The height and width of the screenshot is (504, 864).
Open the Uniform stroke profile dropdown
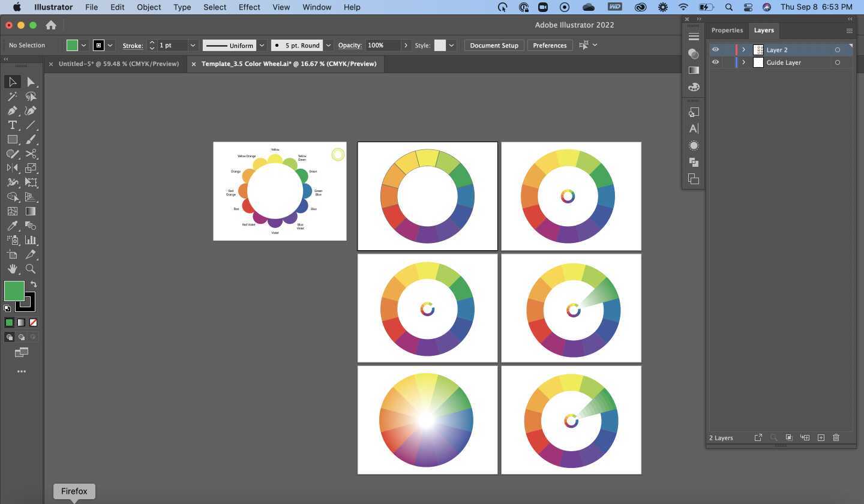262,45
